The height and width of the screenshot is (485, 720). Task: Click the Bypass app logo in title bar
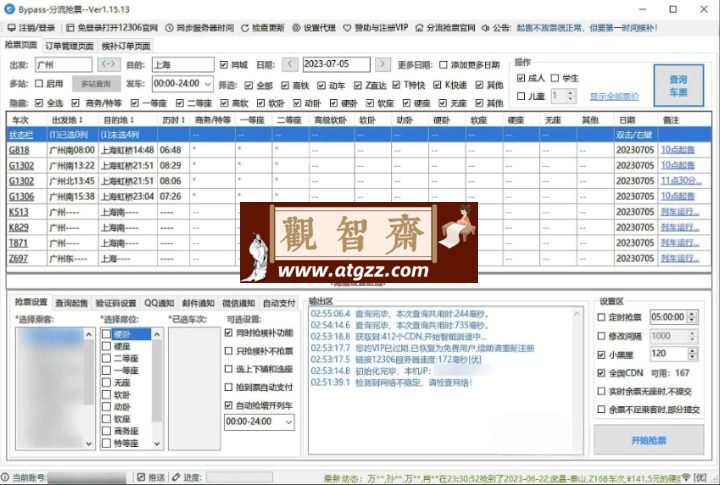tap(9, 9)
